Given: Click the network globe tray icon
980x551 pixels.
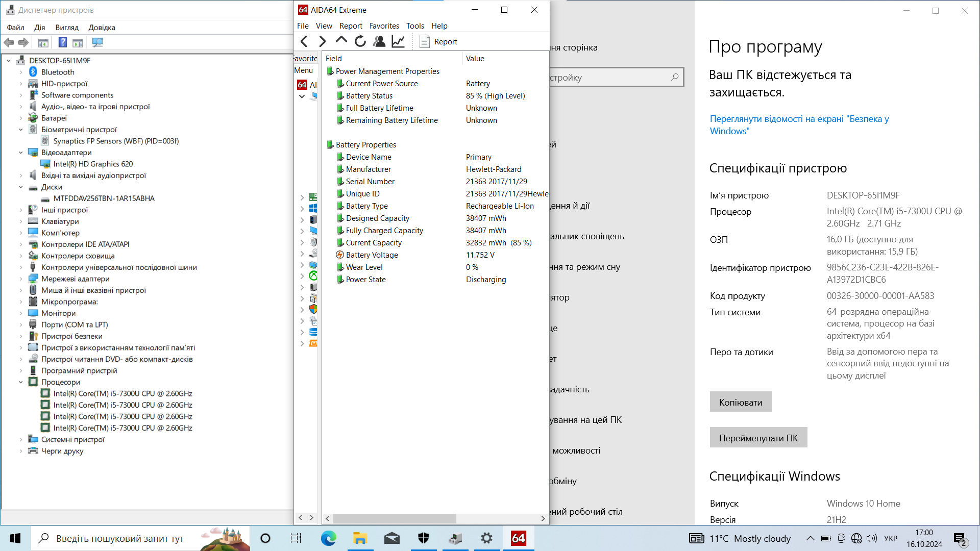Looking at the screenshot, I should (856, 538).
